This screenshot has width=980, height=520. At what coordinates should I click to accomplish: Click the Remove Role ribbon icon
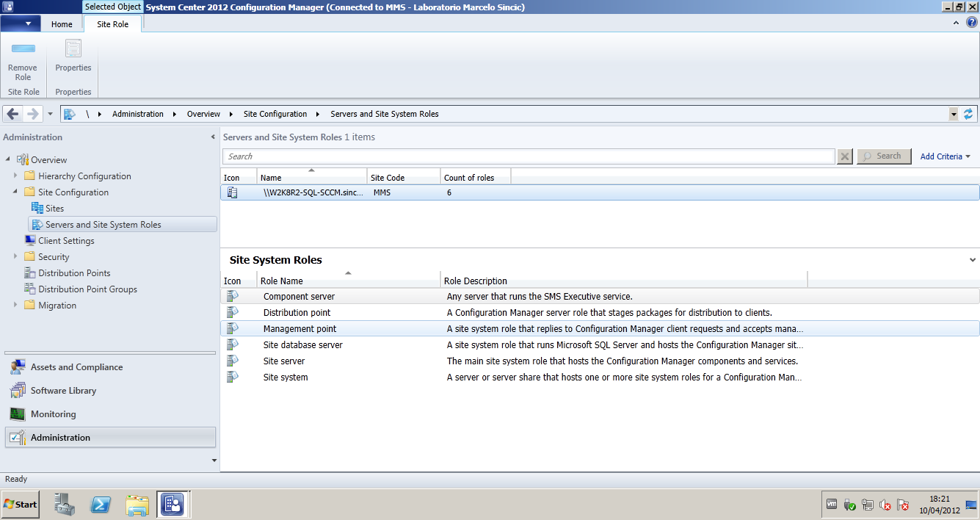pyautogui.click(x=23, y=59)
